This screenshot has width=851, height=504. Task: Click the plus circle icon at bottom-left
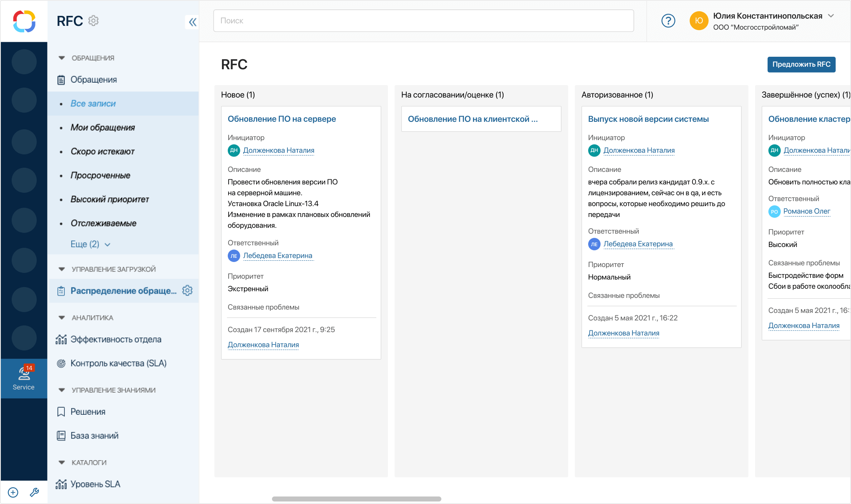(13, 493)
